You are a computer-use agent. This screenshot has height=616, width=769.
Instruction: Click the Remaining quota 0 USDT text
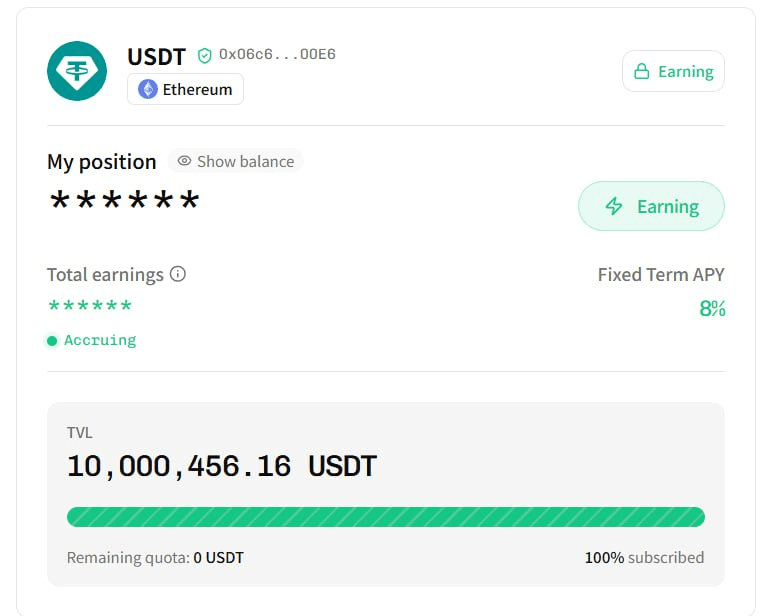coord(155,558)
